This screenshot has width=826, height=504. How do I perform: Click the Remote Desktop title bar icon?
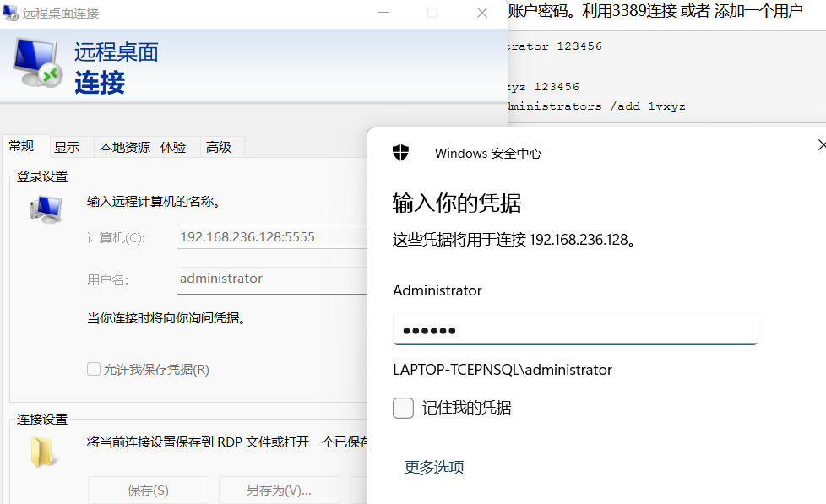pyautogui.click(x=11, y=13)
